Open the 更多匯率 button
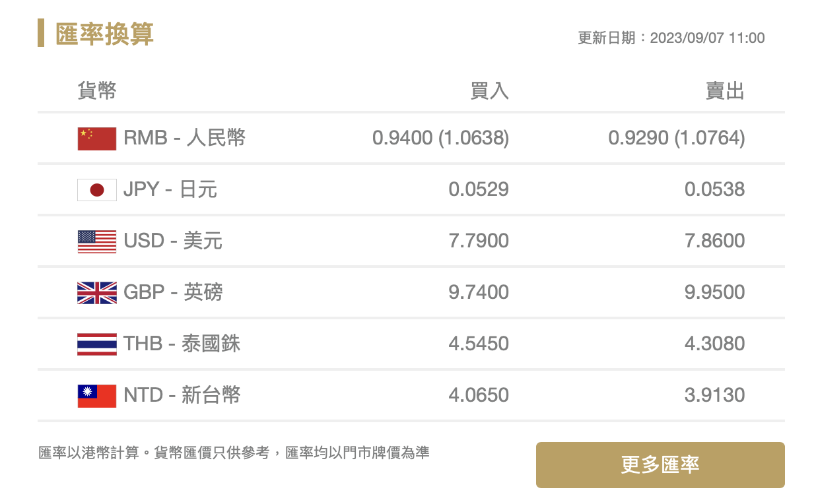The height and width of the screenshot is (504, 816). coord(660,465)
